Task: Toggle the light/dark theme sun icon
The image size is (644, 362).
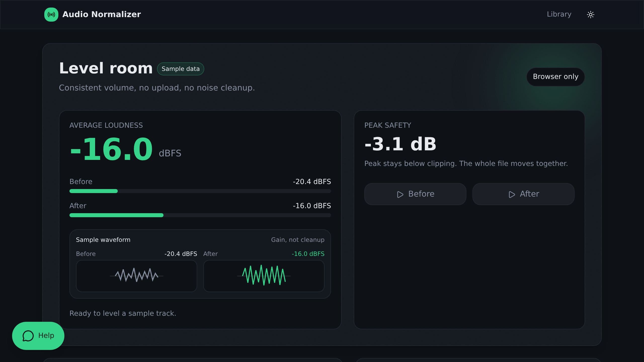Action: coord(590,14)
